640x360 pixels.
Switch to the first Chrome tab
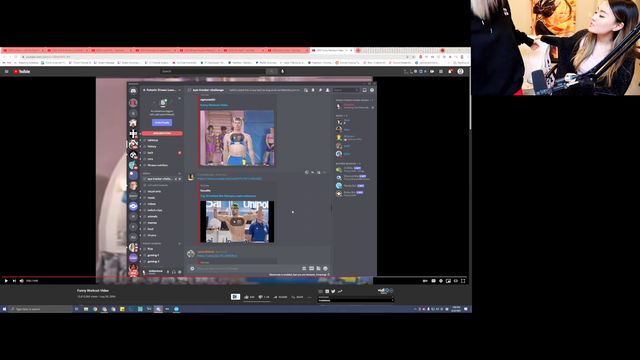tap(23, 50)
